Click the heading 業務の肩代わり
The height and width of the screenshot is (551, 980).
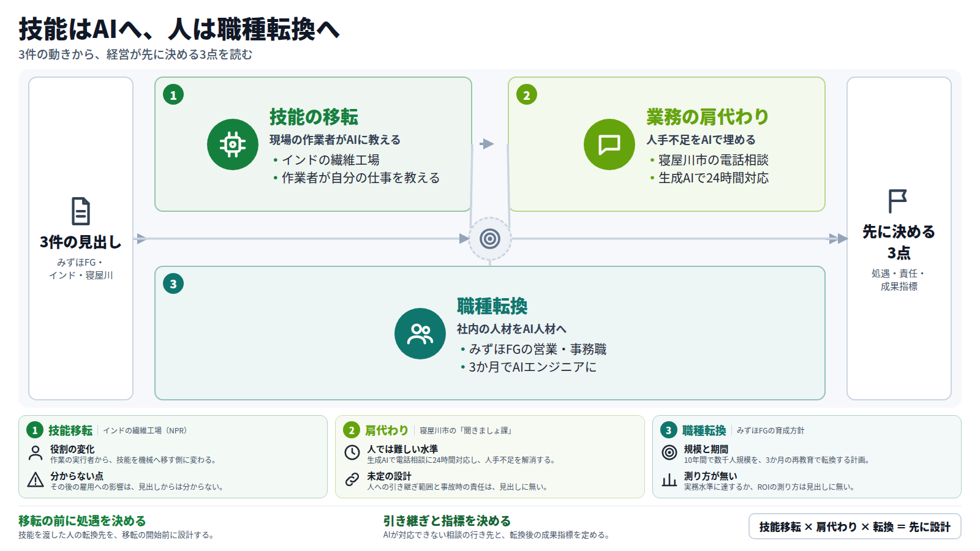click(x=707, y=117)
